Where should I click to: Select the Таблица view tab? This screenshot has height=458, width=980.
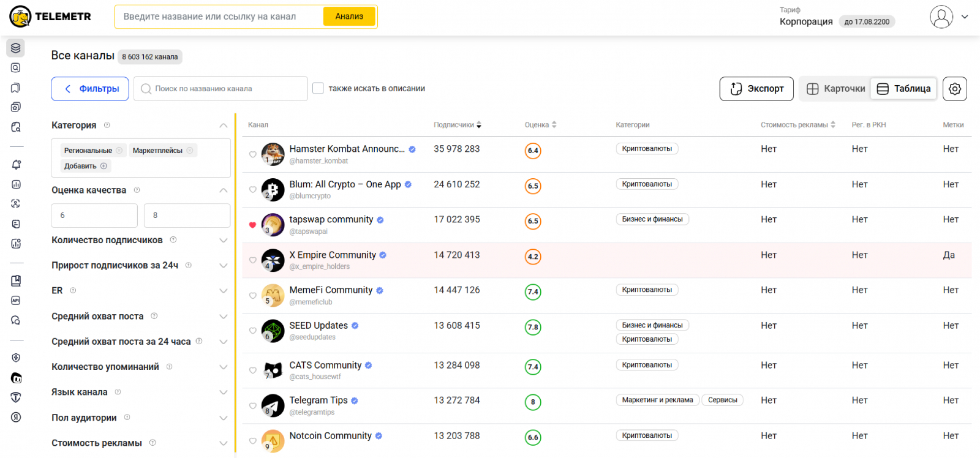click(x=904, y=89)
